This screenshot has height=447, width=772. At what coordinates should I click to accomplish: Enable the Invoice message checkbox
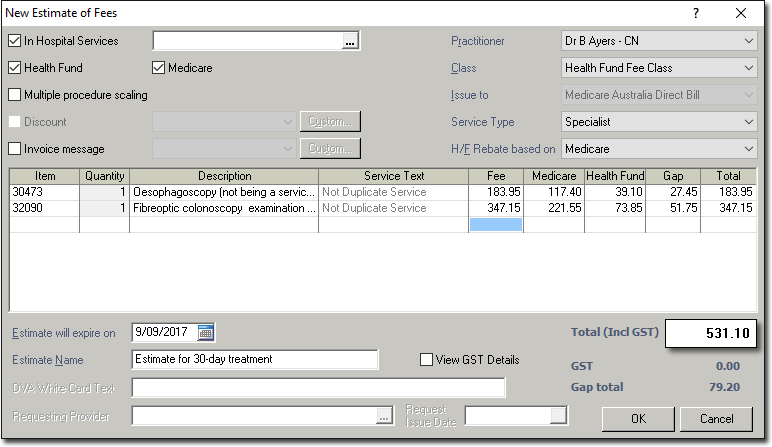(x=15, y=149)
